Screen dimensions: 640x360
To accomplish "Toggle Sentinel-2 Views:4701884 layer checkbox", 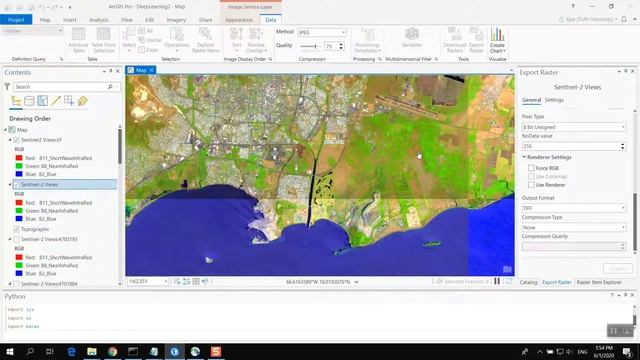I will coord(16,284).
